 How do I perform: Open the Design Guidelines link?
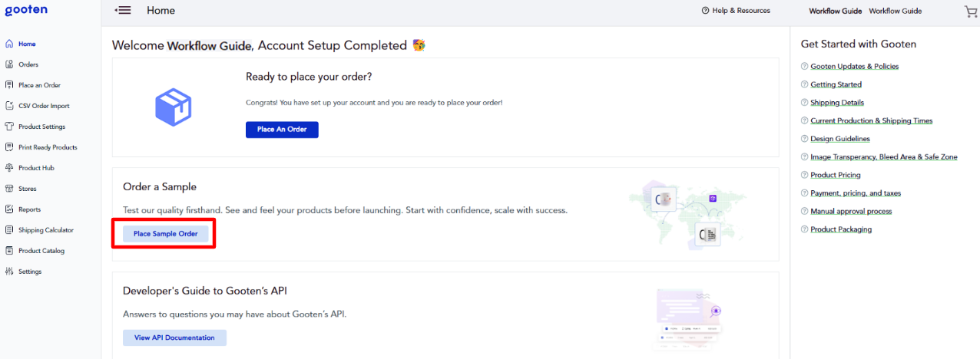[x=840, y=139]
